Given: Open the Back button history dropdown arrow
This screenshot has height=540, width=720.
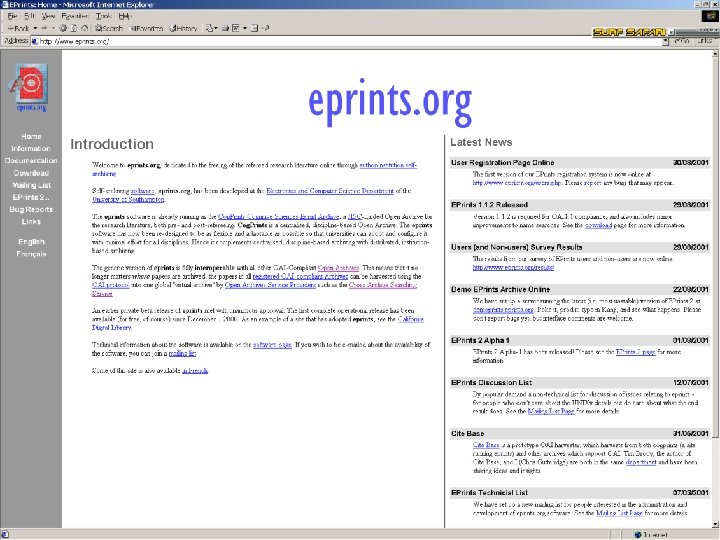Looking at the screenshot, I should tap(35, 28).
